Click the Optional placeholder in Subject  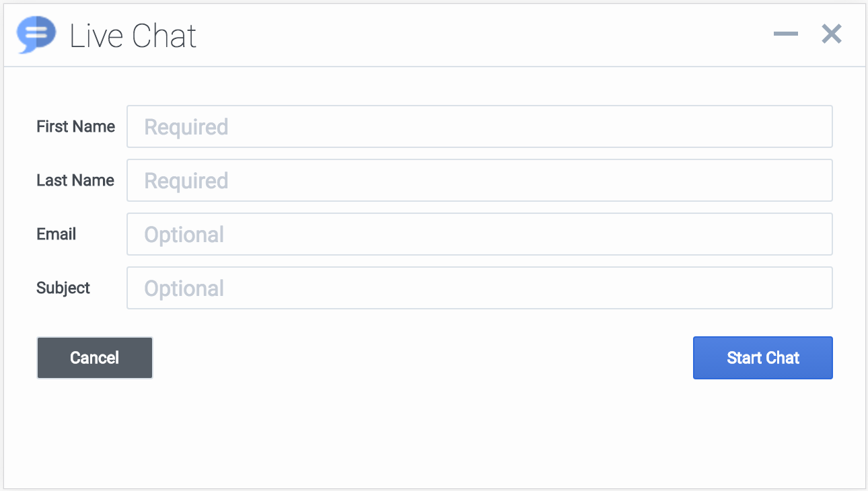184,289
